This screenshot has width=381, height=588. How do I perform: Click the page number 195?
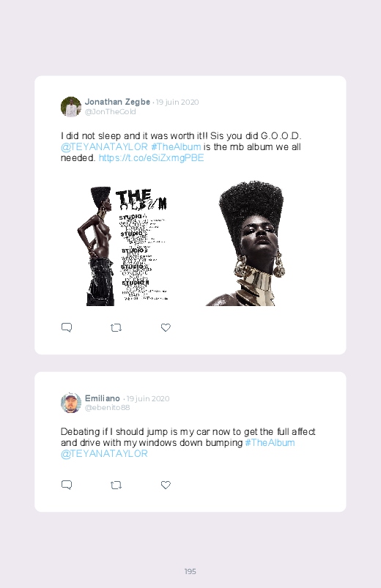click(190, 571)
